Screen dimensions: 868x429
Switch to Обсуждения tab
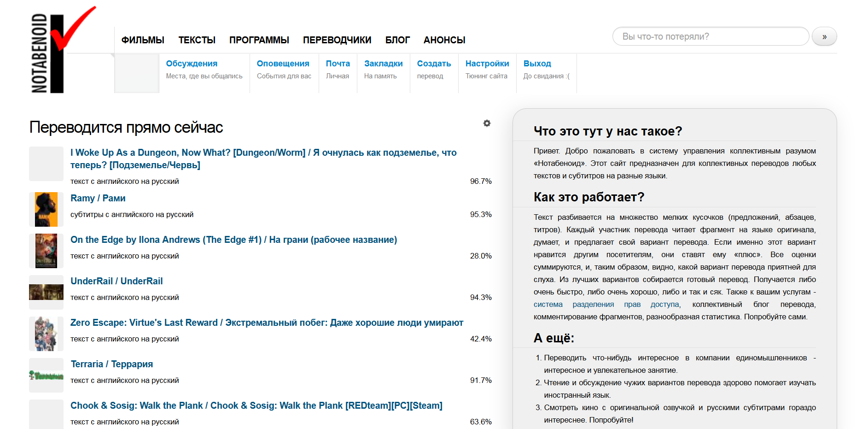click(192, 64)
